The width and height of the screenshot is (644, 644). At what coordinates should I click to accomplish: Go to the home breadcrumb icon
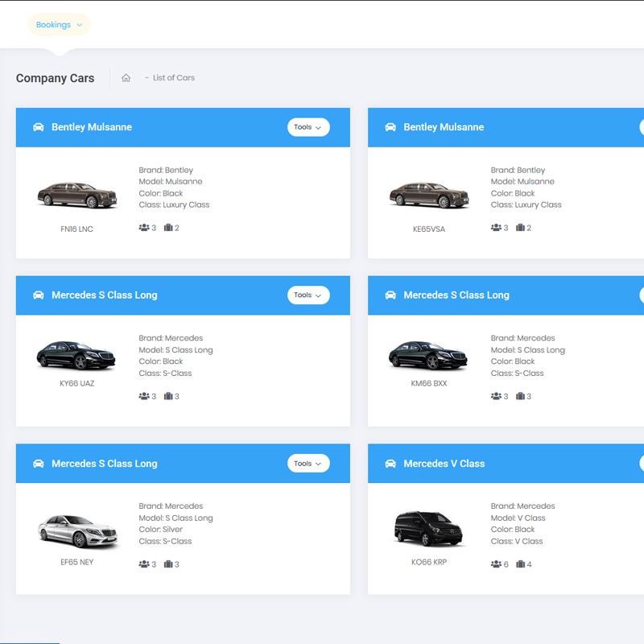pos(126,77)
